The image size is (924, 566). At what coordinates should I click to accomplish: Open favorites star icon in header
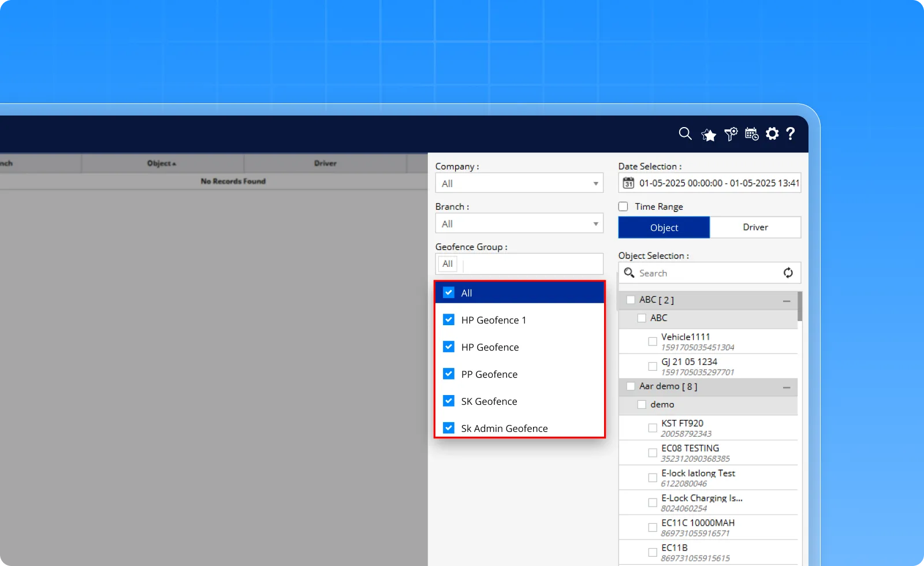point(708,135)
